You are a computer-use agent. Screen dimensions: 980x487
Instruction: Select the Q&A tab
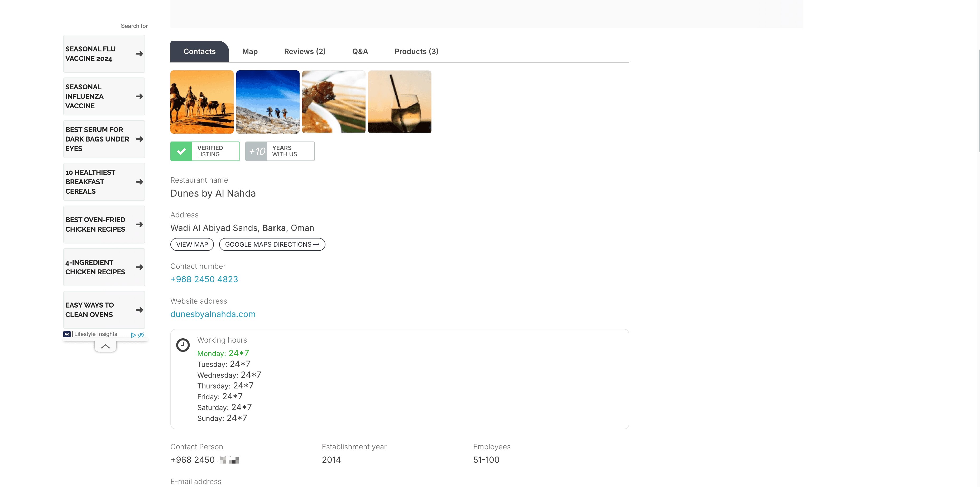pos(360,51)
